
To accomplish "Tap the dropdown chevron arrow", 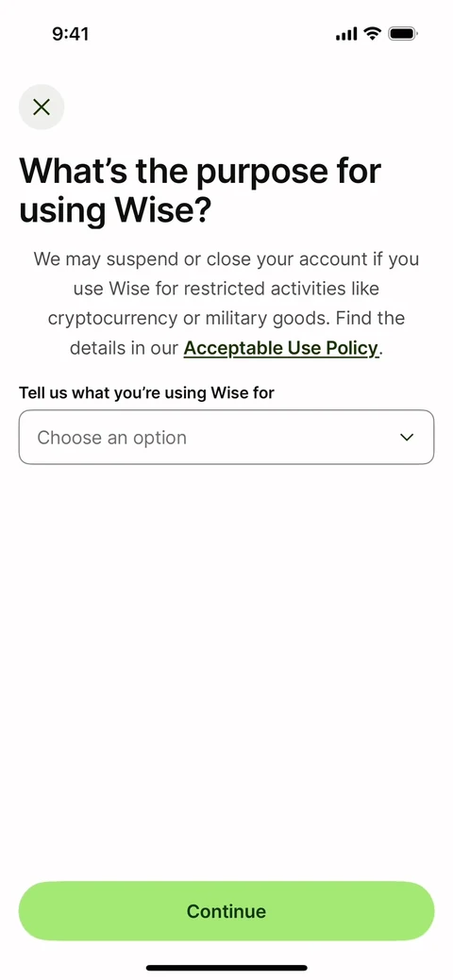I will tap(407, 438).
